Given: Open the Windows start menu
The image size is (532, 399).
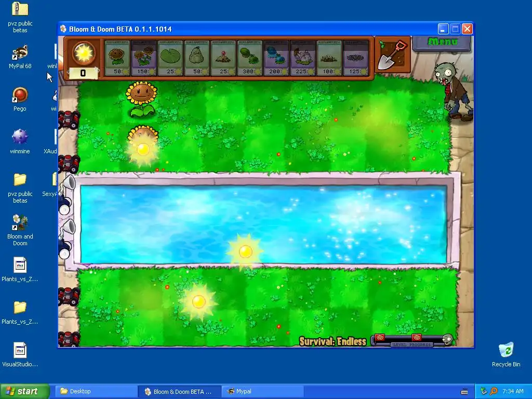Looking at the screenshot, I should tap(25, 391).
